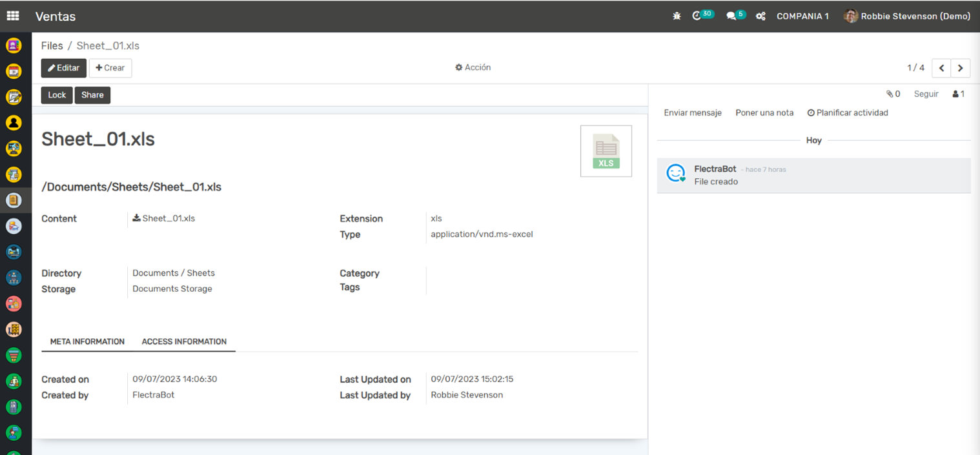
Task: Click the Editar button
Action: click(x=63, y=68)
